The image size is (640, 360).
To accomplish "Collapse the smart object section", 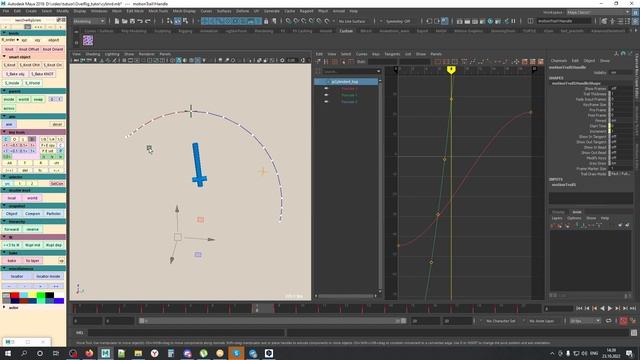I will (x=4, y=57).
